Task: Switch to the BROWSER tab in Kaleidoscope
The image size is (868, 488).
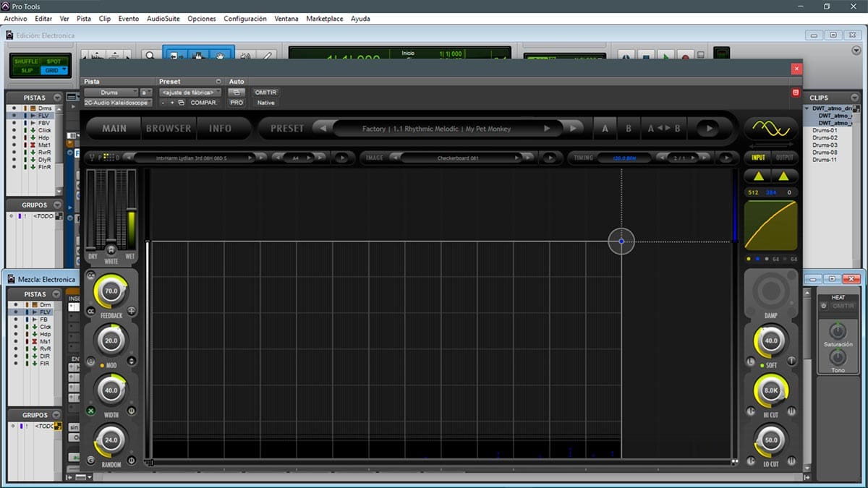Action: click(169, 129)
